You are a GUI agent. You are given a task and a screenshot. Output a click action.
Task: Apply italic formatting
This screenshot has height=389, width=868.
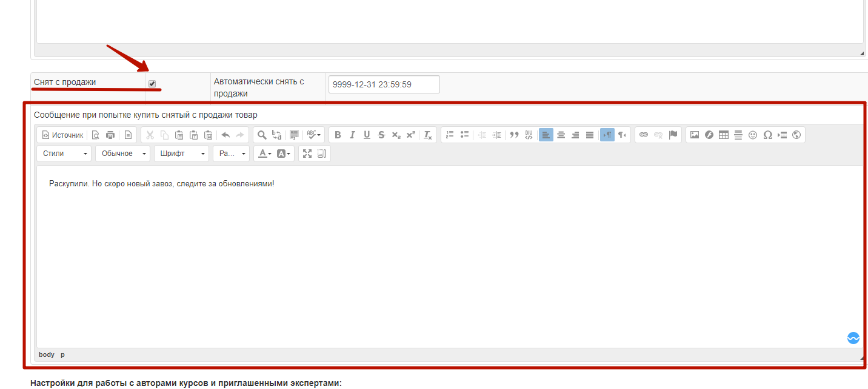click(352, 135)
